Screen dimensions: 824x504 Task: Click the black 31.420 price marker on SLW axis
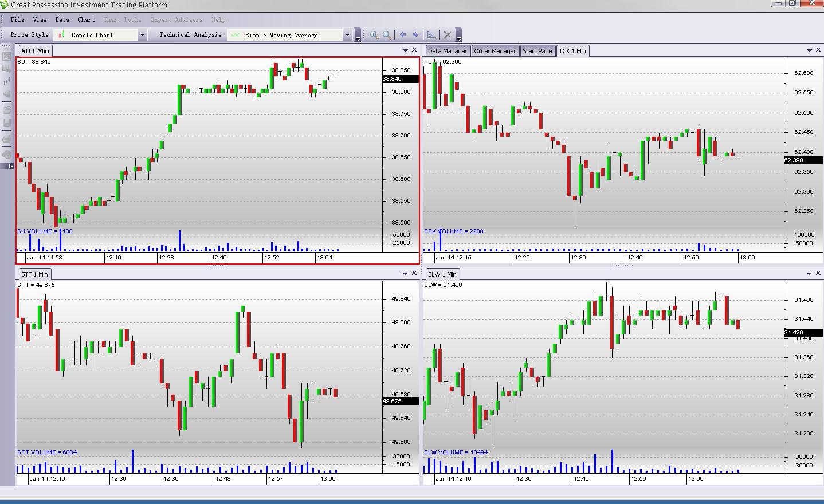(803, 333)
